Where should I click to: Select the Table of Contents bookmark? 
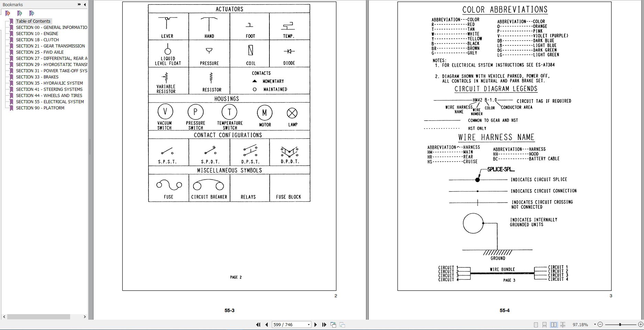[33, 21]
